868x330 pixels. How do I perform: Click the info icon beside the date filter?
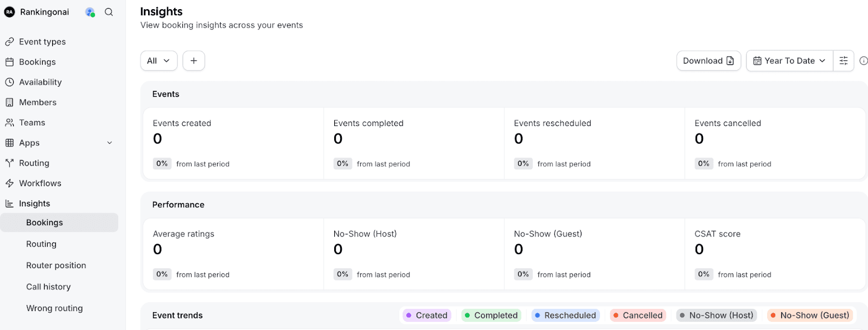point(864,61)
